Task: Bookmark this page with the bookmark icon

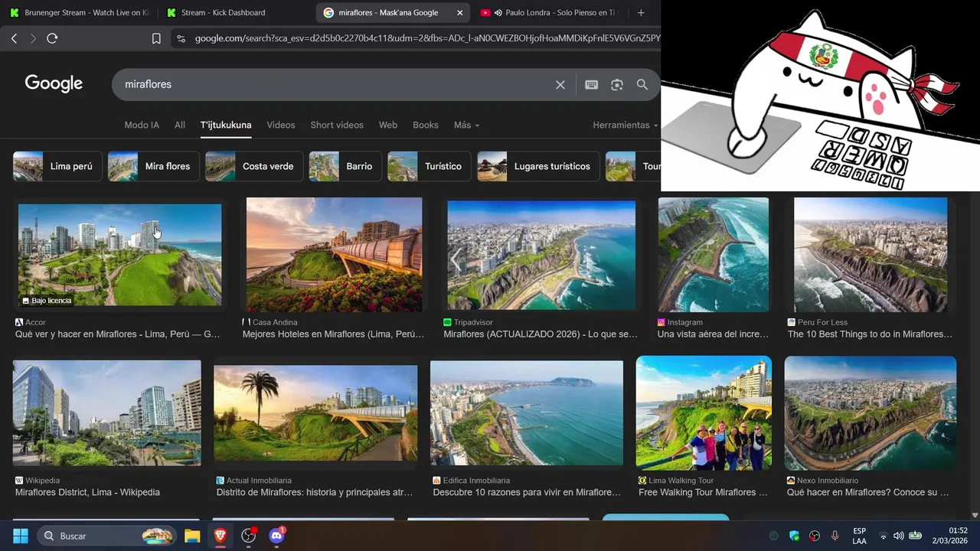Action: (156, 38)
